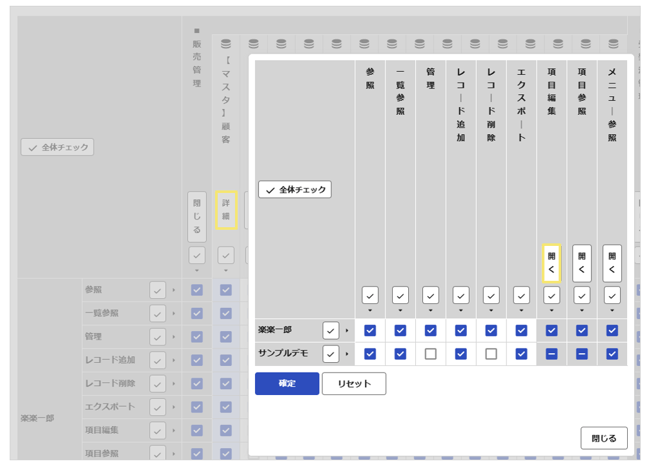651x468 pixels.
Task: Click row check button for サンプルデモ
Action: pyautogui.click(x=330, y=354)
